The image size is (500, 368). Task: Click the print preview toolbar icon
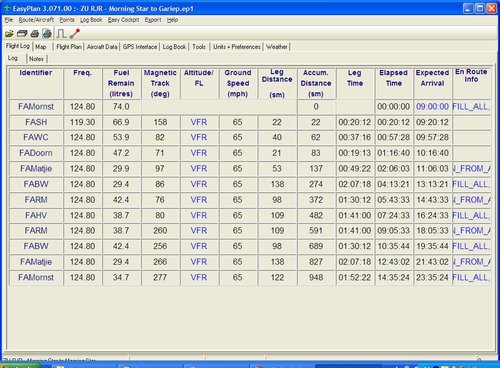tap(47, 33)
